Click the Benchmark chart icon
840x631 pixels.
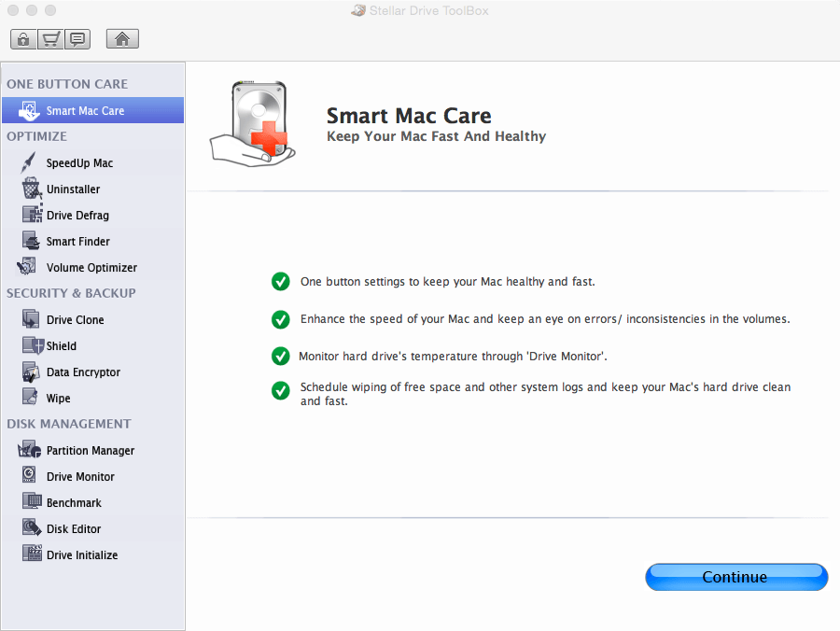(32, 501)
